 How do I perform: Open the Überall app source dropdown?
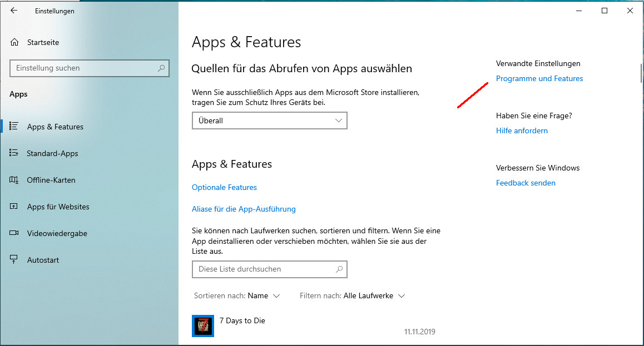click(269, 121)
